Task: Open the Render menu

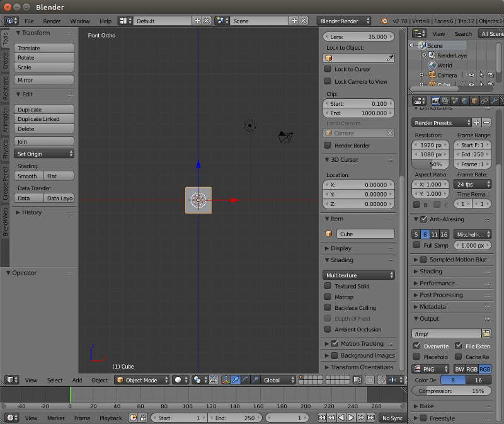Action: 52,21
